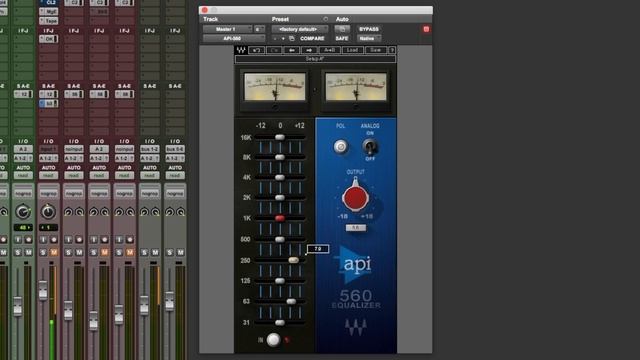Open the Master 1 track selector

pos(228,29)
